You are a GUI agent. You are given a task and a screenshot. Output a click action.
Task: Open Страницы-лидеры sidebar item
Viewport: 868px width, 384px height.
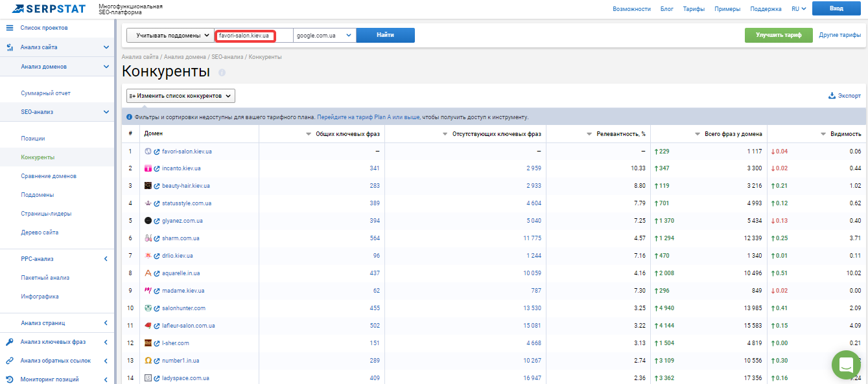click(46, 214)
